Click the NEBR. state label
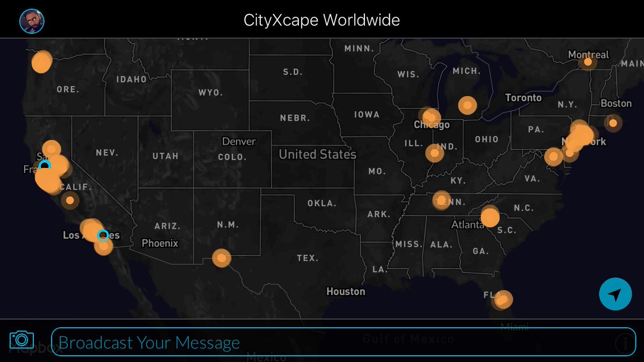This screenshot has width=644, height=362. click(296, 118)
